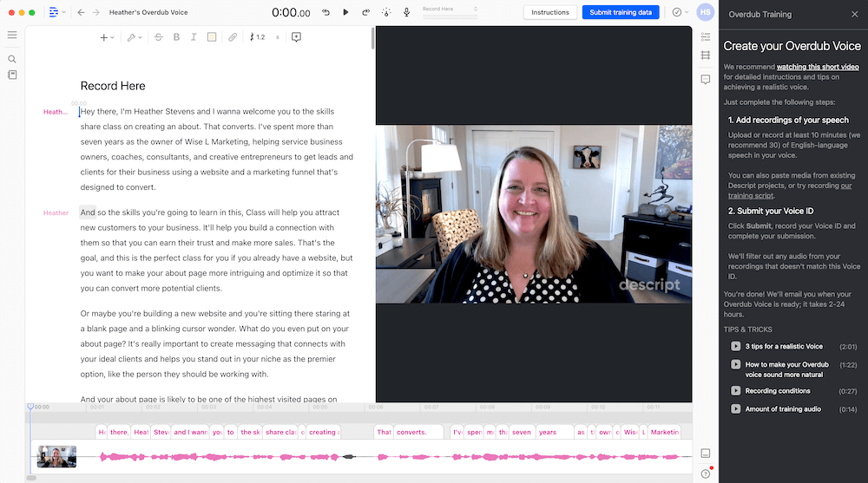Apply strikethrough to selection
Viewport: 868px width, 483px height.
[158, 37]
